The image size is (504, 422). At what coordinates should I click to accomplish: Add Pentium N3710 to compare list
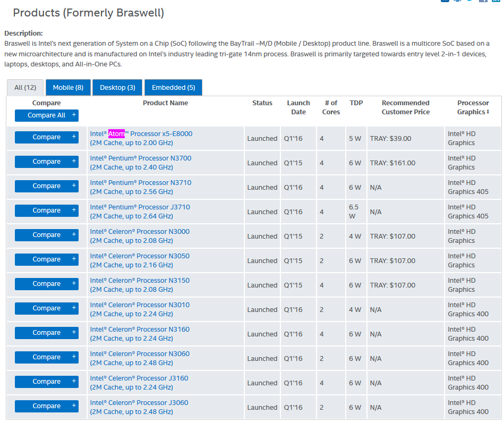(x=47, y=186)
